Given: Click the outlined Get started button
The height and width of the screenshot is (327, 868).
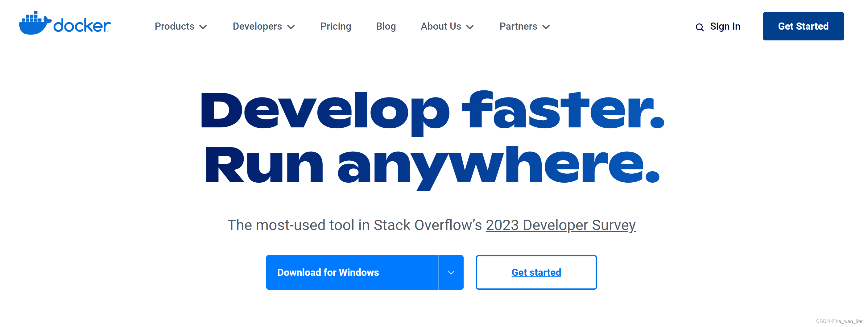Looking at the screenshot, I should [x=536, y=272].
